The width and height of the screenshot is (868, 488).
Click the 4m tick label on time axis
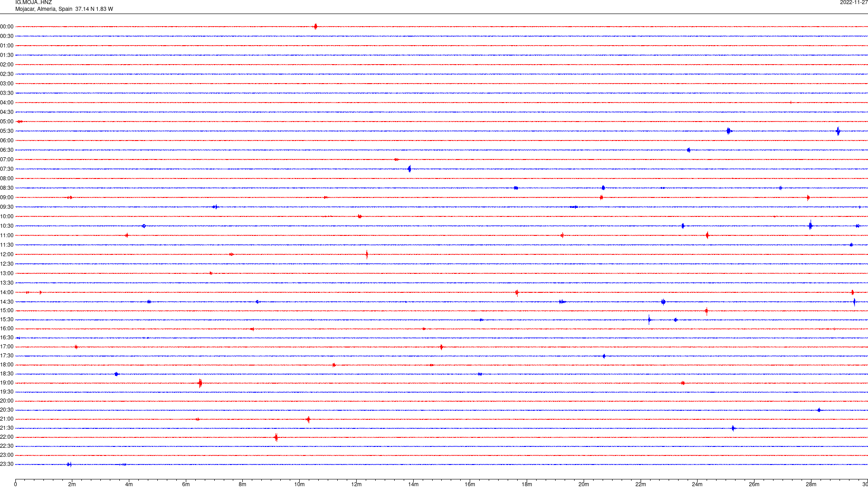(129, 484)
